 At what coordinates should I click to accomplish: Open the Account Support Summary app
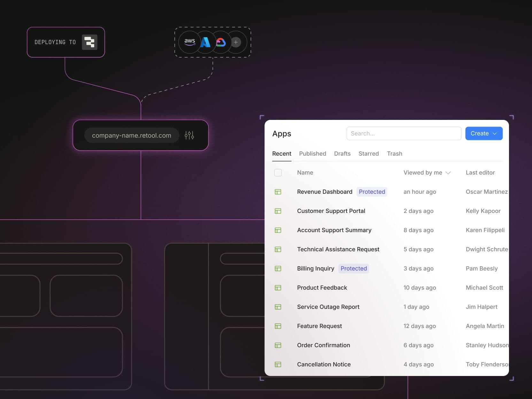coord(334,230)
